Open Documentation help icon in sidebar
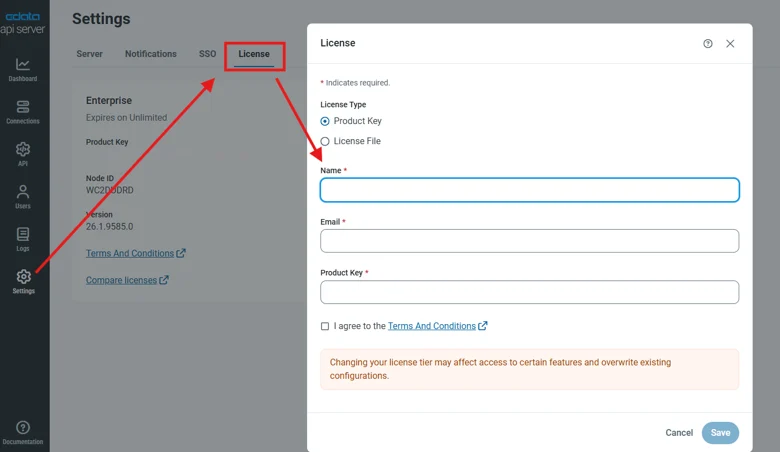 click(23, 427)
